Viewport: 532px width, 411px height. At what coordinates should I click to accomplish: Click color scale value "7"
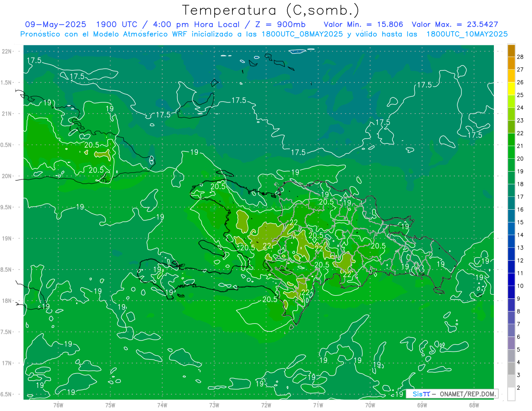click(519, 324)
